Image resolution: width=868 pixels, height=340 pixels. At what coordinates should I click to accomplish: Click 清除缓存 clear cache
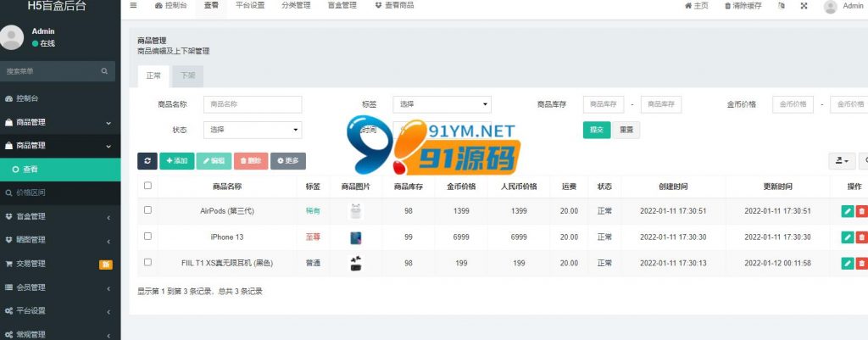(743, 6)
